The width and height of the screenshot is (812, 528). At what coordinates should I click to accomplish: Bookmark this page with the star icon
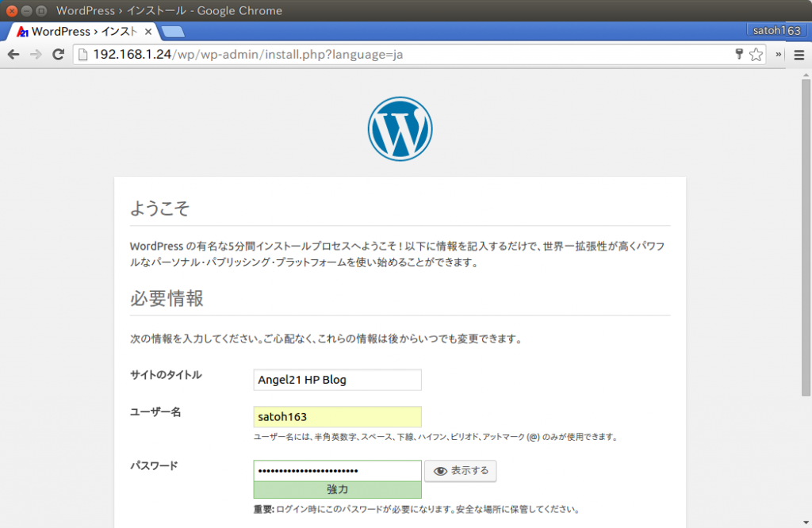(x=756, y=55)
